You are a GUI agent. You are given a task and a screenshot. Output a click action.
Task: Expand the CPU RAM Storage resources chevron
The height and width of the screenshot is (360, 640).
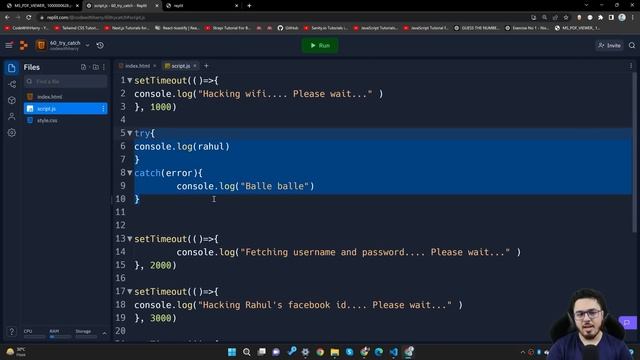[104, 333]
